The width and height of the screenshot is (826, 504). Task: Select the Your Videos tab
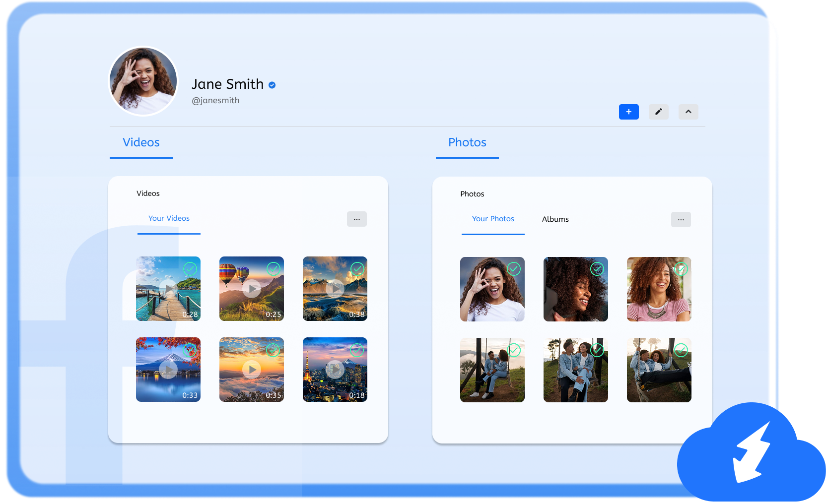pyautogui.click(x=169, y=218)
